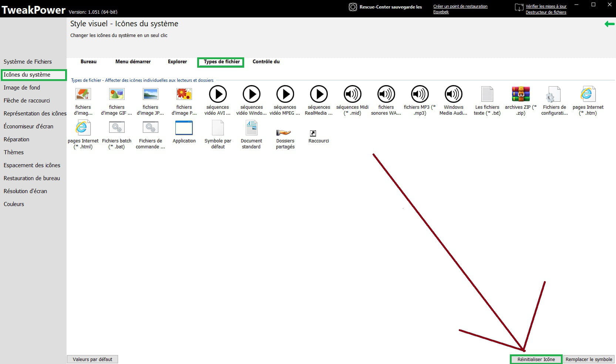The width and height of the screenshot is (616, 364).
Task: Select the AVI video sequences icon
Action: [218, 94]
